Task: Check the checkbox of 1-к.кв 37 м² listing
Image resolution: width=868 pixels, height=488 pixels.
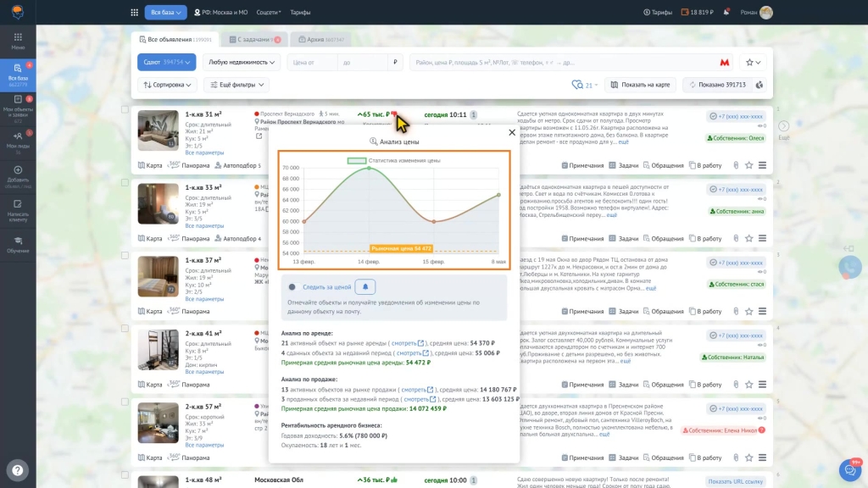Action: pos(125,256)
